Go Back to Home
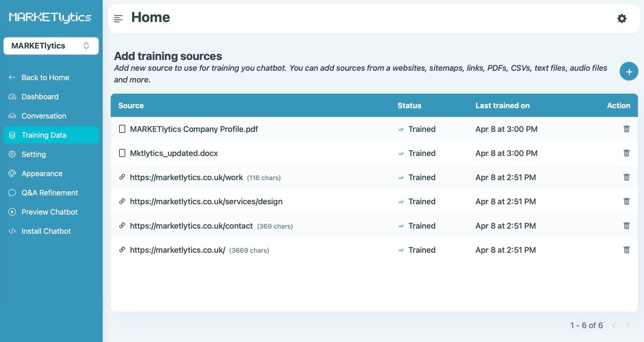 coord(51,78)
